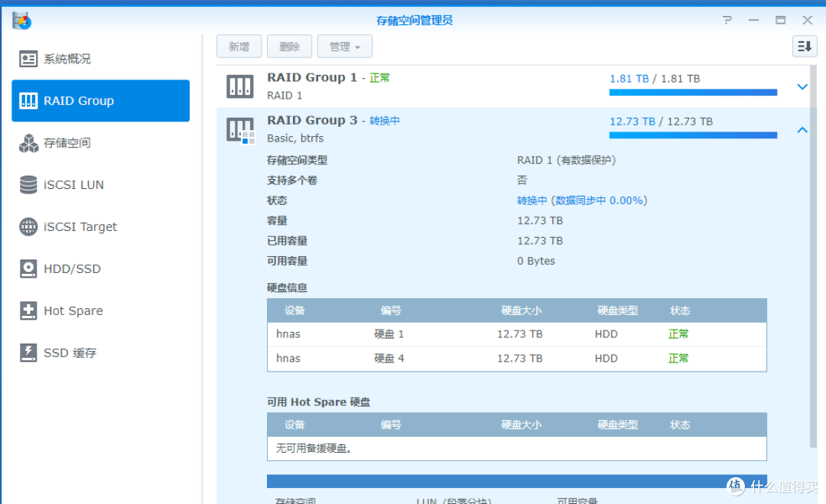
Task: Click the 删除 delete button
Action: [x=289, y=46]
